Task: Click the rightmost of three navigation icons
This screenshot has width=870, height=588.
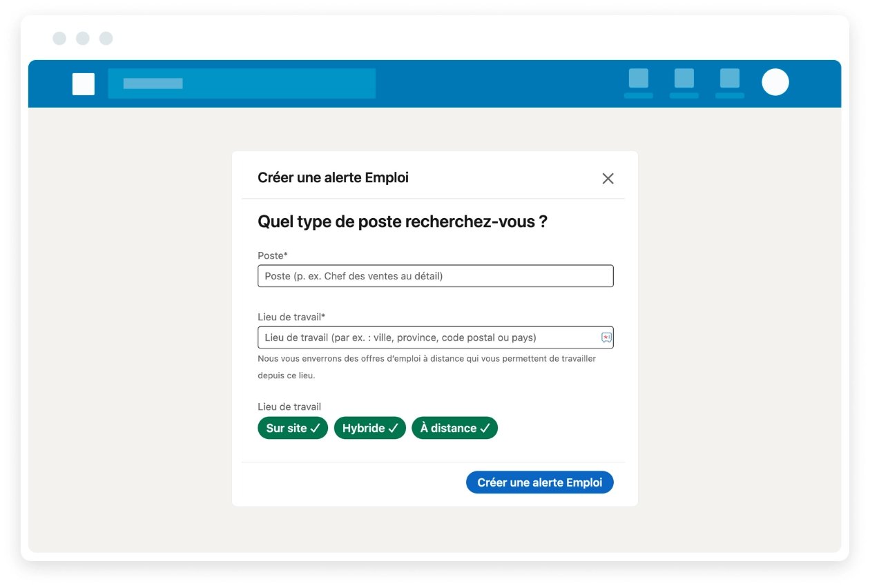Action: click(730, 79)
